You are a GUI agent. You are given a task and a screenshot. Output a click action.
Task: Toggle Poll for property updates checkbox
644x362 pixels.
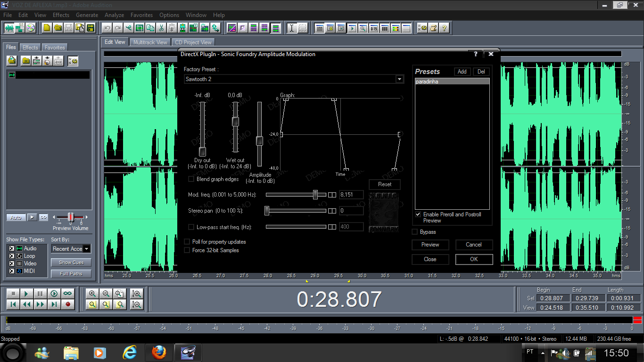point(187,242)
